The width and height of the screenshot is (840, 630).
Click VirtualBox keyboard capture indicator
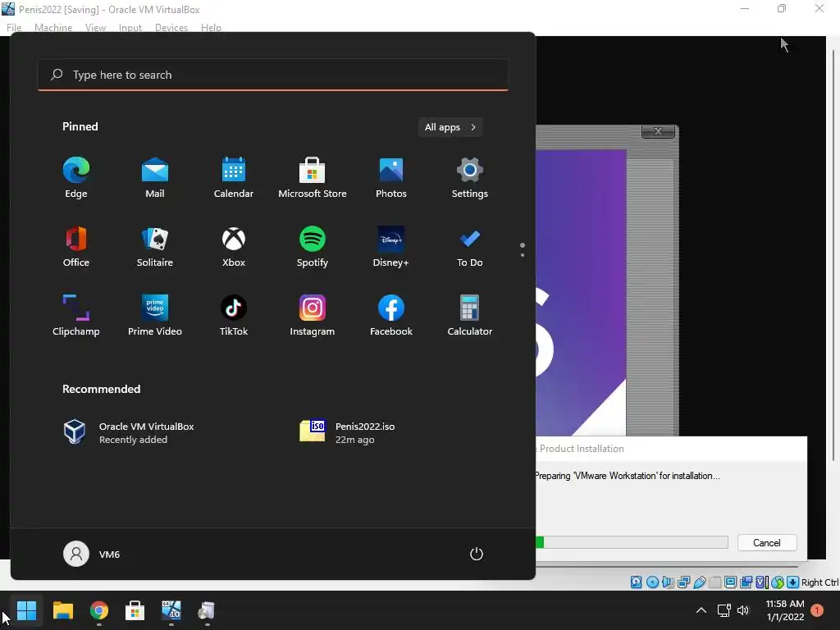(x=793, y=582)
